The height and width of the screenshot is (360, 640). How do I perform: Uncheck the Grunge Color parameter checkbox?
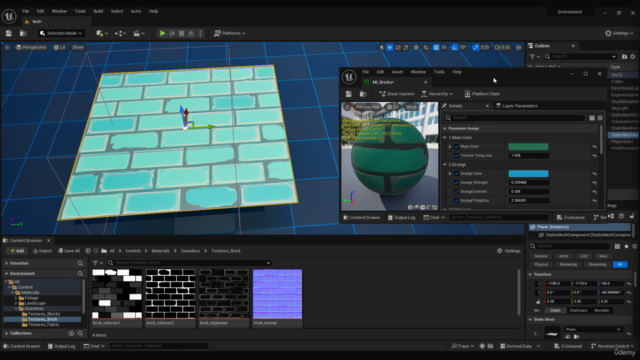tap(456, 173)
